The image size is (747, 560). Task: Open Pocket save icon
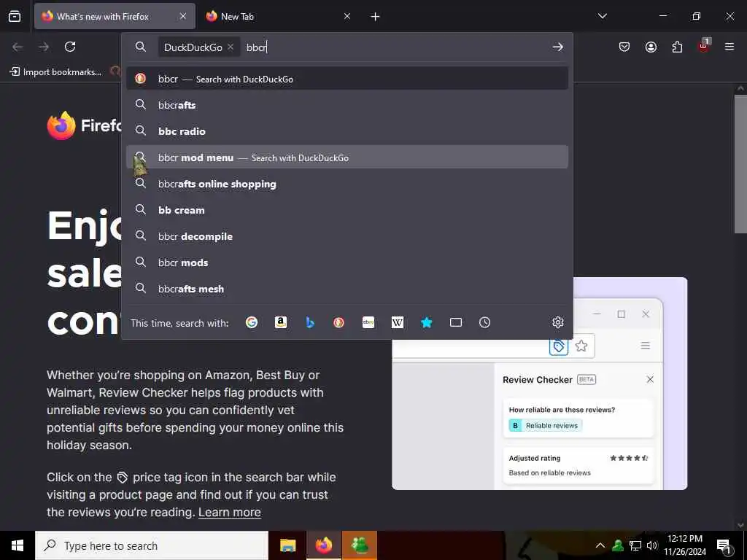point(624,47)
